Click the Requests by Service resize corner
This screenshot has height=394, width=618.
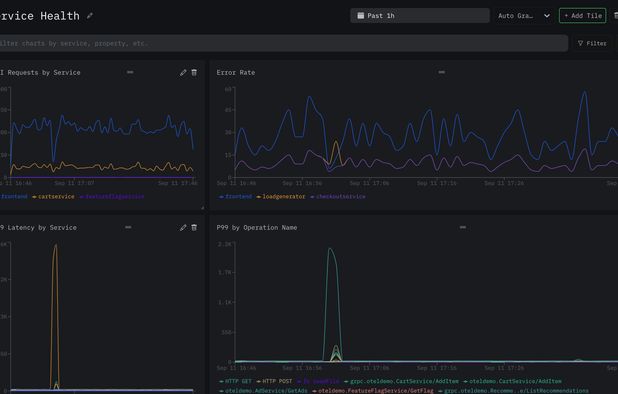[203, 208]
